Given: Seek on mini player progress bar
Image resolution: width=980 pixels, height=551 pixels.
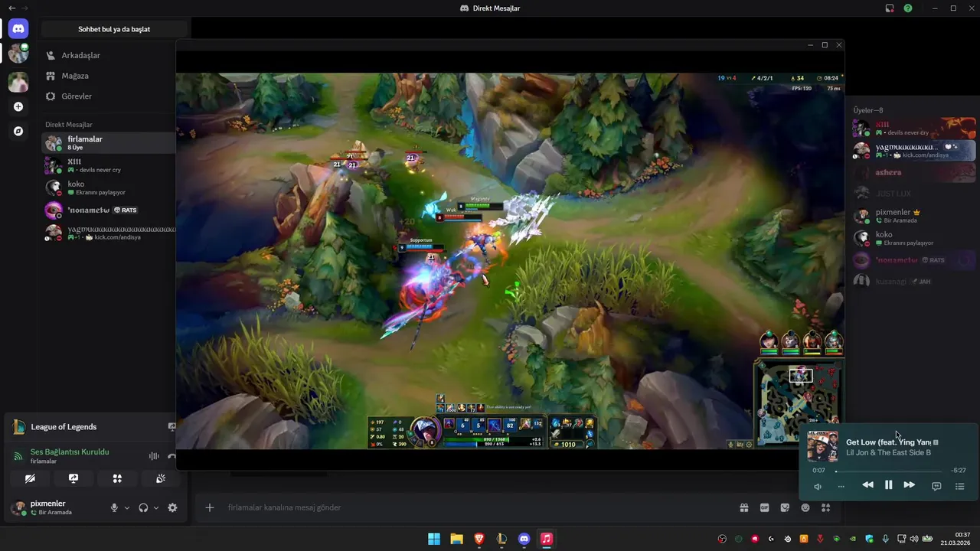Looking at the screenshot, I should pyautogui.click(x=888, y=471).
